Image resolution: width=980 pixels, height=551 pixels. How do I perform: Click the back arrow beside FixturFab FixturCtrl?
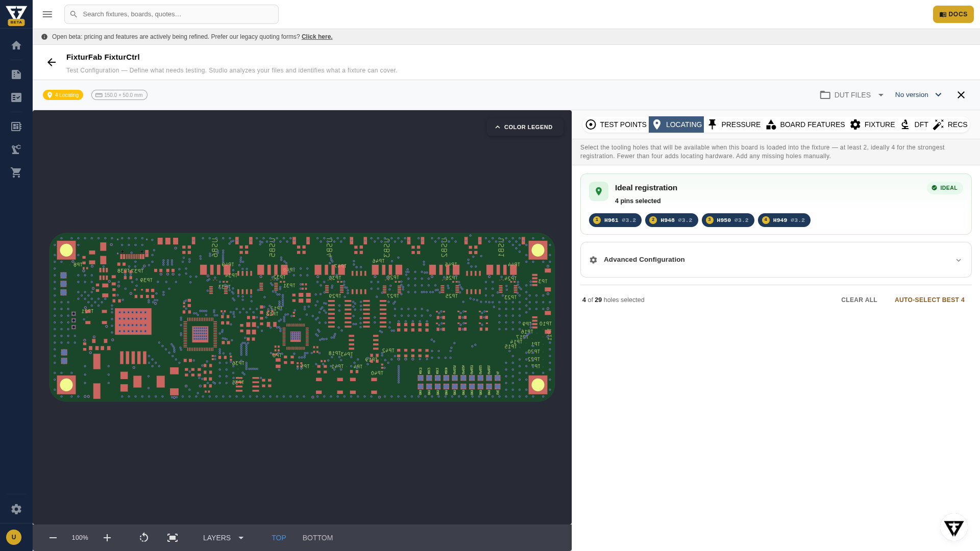coord(52,62)
